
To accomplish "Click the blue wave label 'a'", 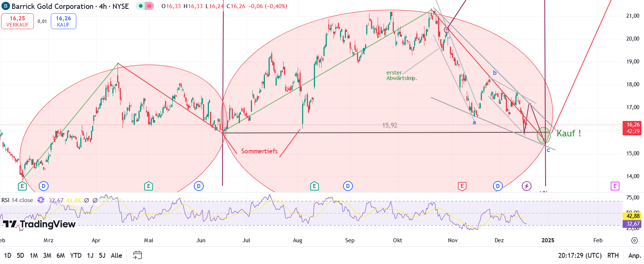I will [x=474, y=122].
